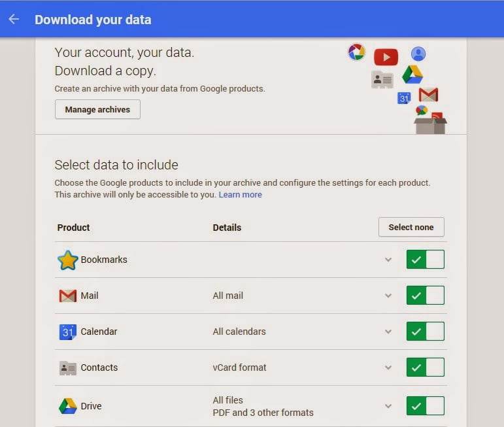
Task: Toggle off Bookmarks inclusion switch
Action: (426, 259)
